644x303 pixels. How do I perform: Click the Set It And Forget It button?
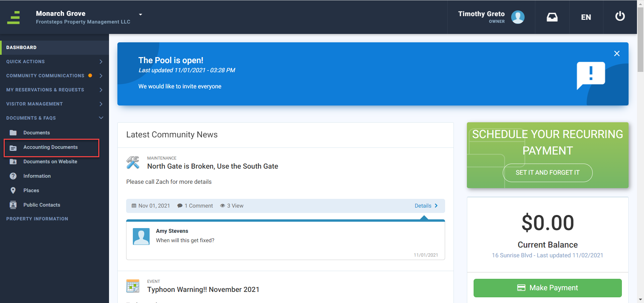pyautogui.click(x=547, y=173)
